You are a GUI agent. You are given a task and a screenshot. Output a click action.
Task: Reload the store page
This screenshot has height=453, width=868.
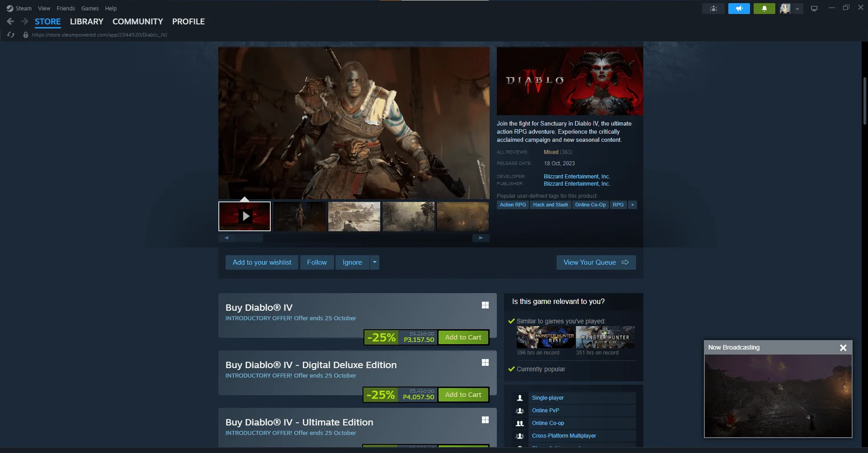pos(11,35)
